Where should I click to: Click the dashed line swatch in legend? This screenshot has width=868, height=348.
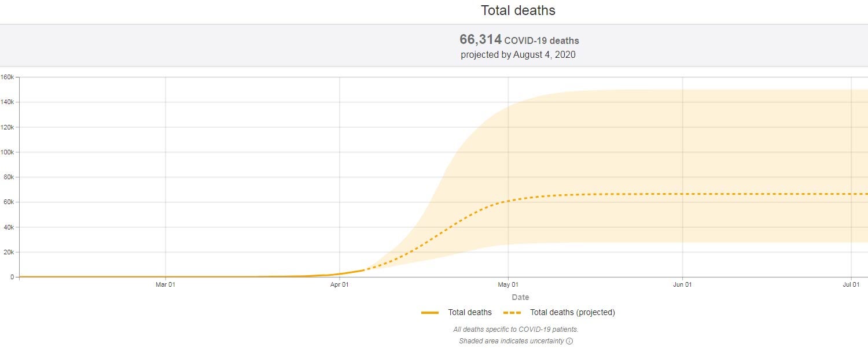click(x=512, y=313)
